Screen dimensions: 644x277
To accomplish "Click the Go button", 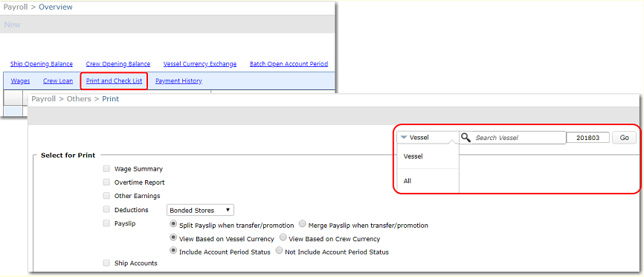I will point(624,138).
